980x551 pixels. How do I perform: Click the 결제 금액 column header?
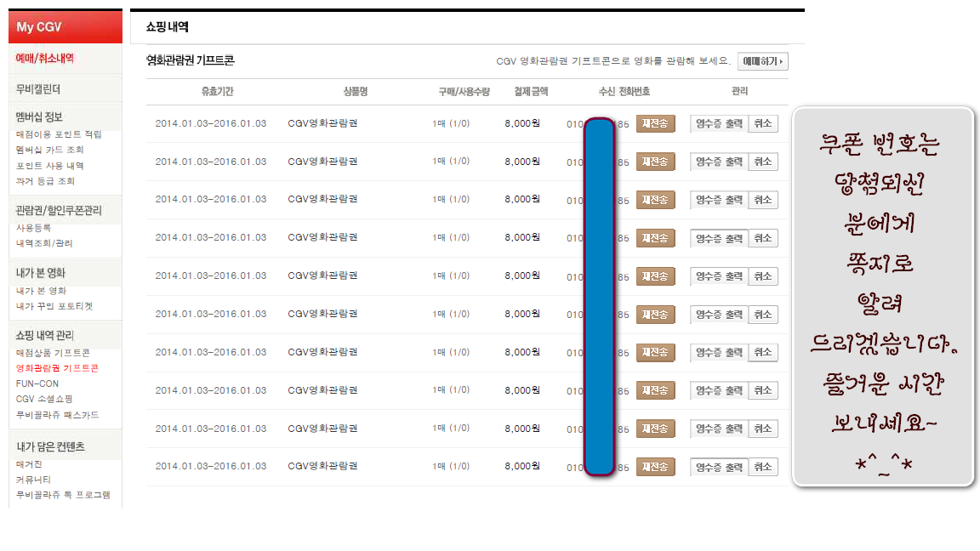point(531,91)
